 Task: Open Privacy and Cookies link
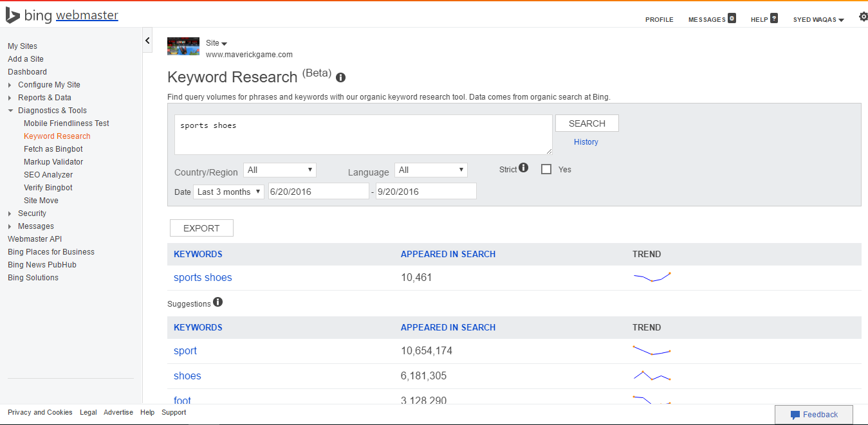40,413
